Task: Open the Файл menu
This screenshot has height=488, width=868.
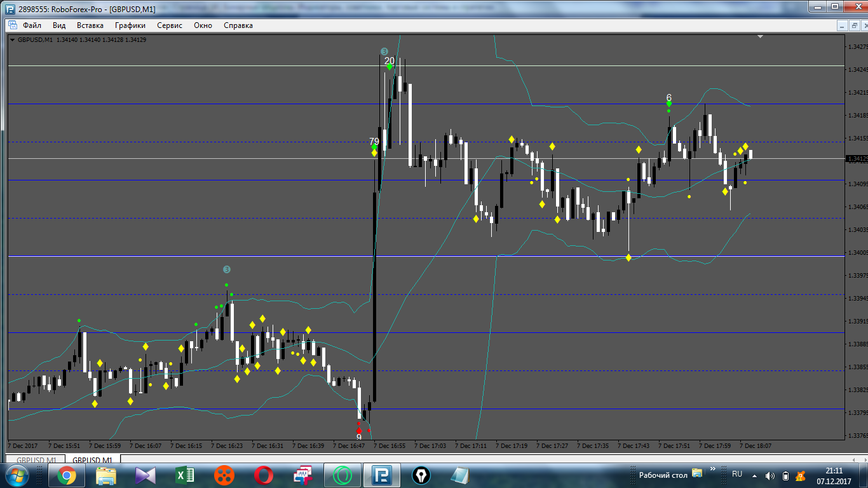Action: point(32,25)
